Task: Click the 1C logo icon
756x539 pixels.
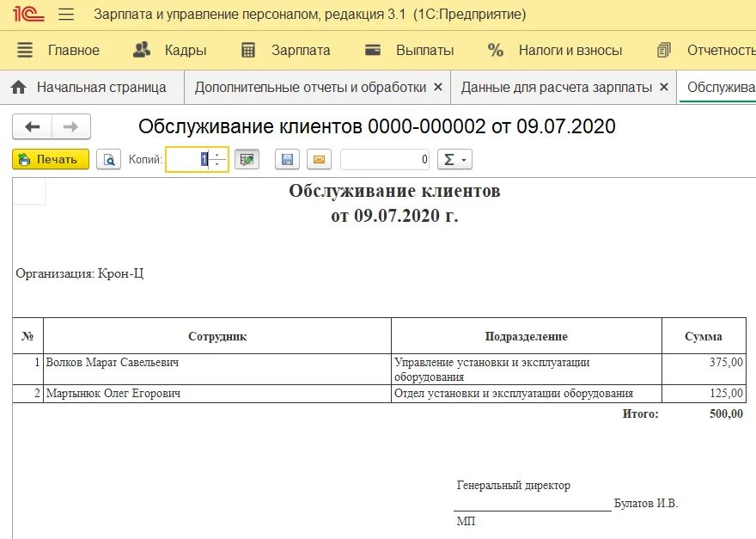Action: point(28,14)
